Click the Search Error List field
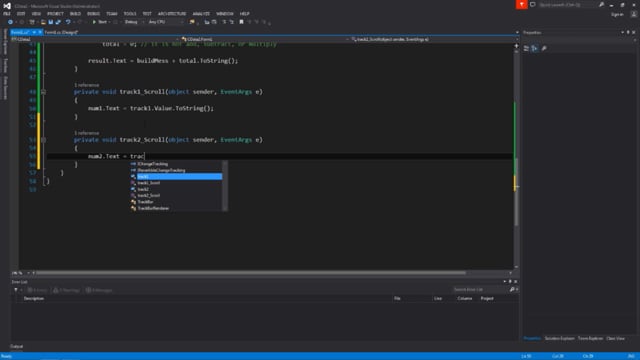 tap(480, 290)
